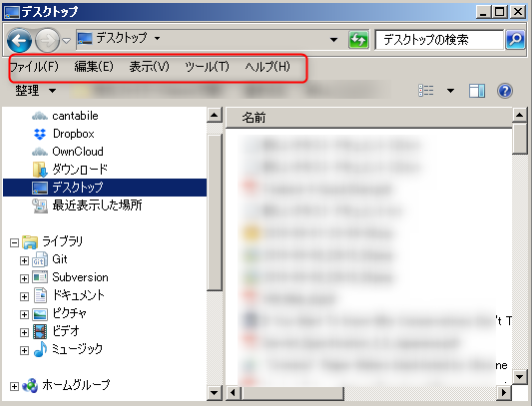Click the search magnifier icon
This screenshot has height=406, width=532.
tap(515, 40)
